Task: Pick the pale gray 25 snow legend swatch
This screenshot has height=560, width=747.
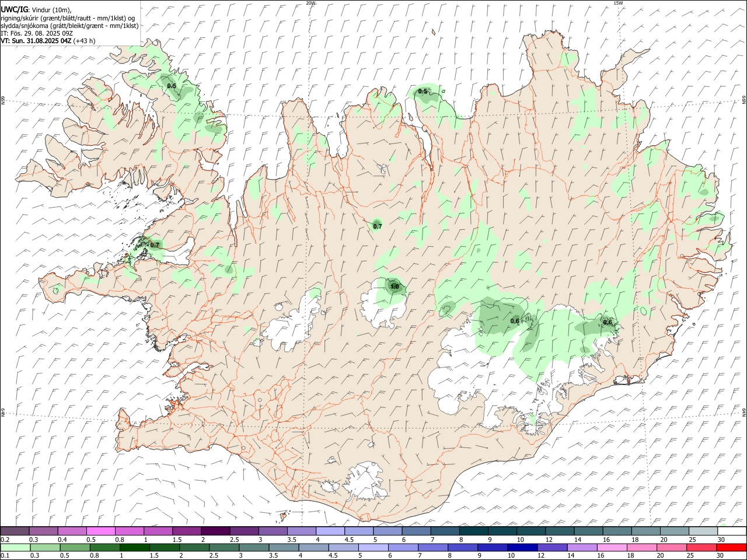Action: pos(703,531)
